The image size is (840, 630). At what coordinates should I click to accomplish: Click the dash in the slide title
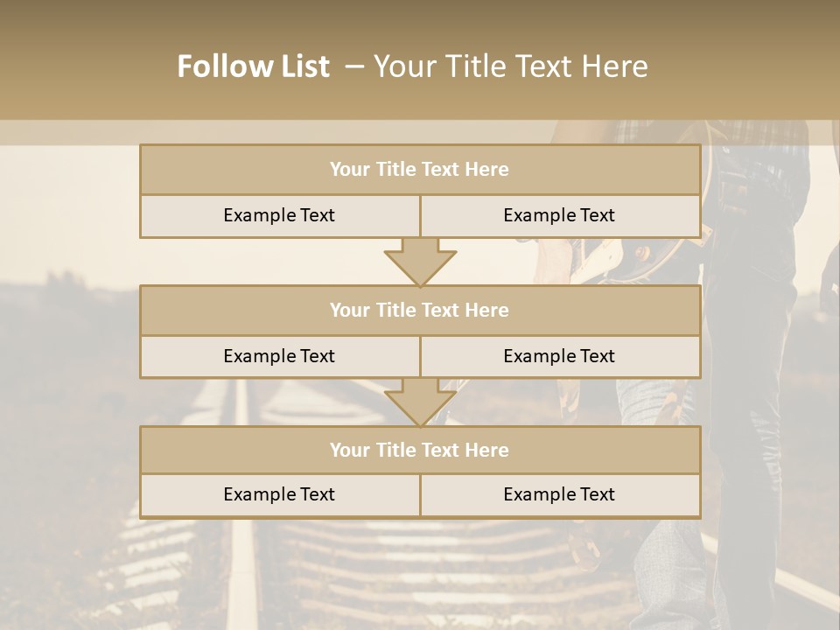pyautogui.click(x=353, y=66)
